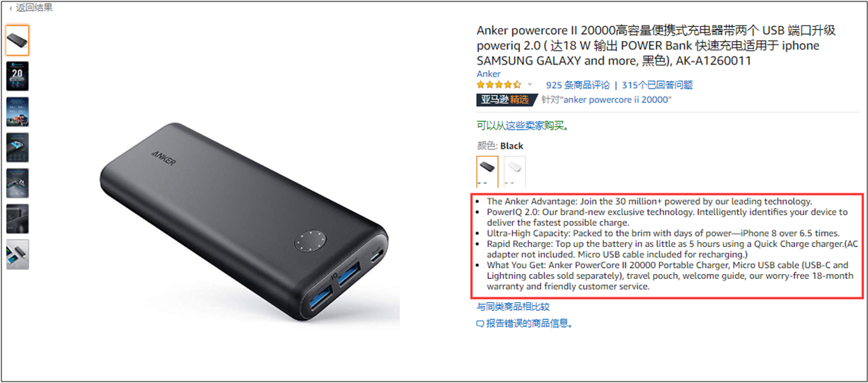
Task: Expand the rating dropdown arrow beside stars
Action: (x=529, y=84)
